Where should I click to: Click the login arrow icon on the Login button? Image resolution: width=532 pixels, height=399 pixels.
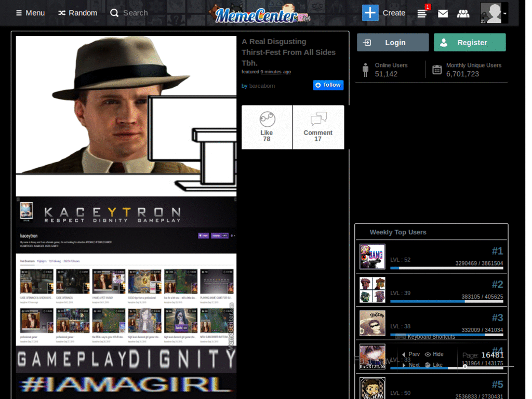coord(367,43)
